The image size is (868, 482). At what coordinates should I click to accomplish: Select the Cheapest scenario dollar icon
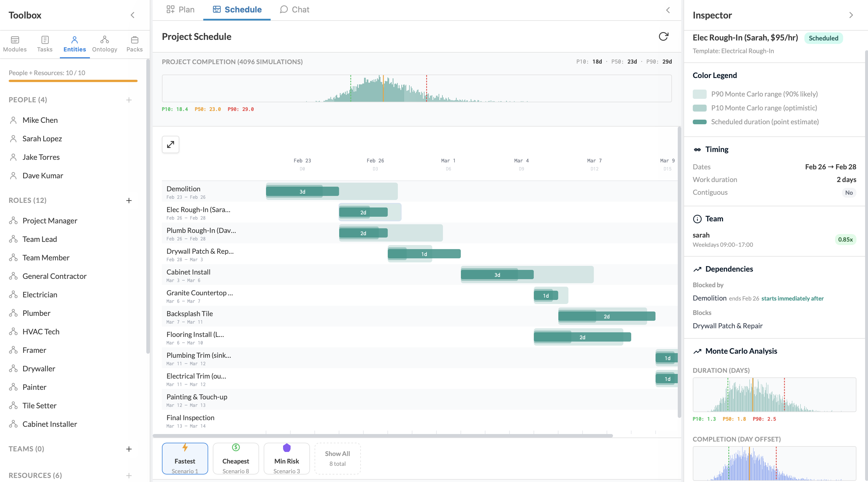[x=236, y=448]
